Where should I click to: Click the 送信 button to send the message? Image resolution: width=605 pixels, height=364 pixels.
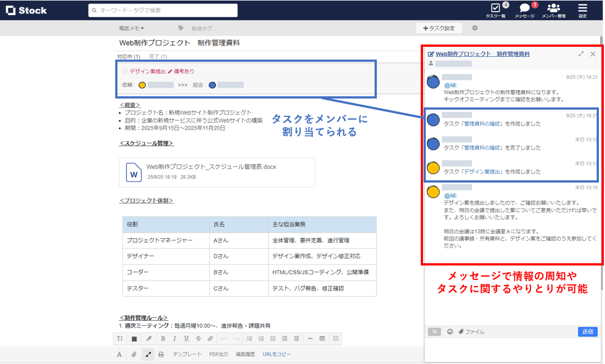tap(588, 332)
